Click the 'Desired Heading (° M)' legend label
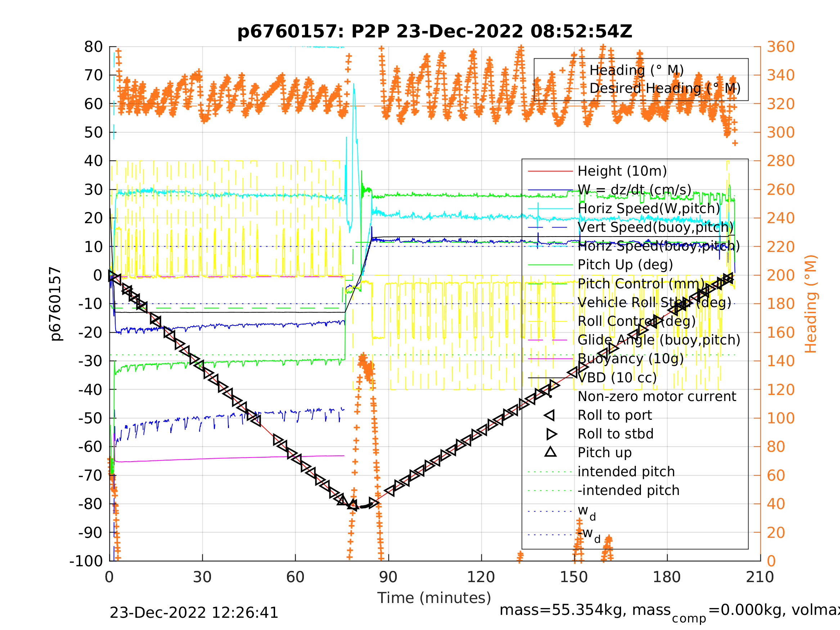 (665, 89)
